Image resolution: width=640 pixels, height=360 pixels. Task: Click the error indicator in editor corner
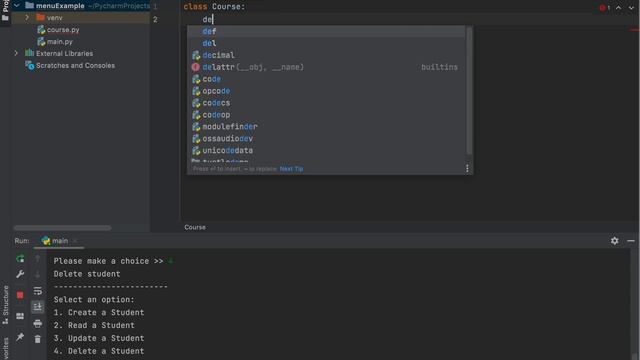pos(604,7)
